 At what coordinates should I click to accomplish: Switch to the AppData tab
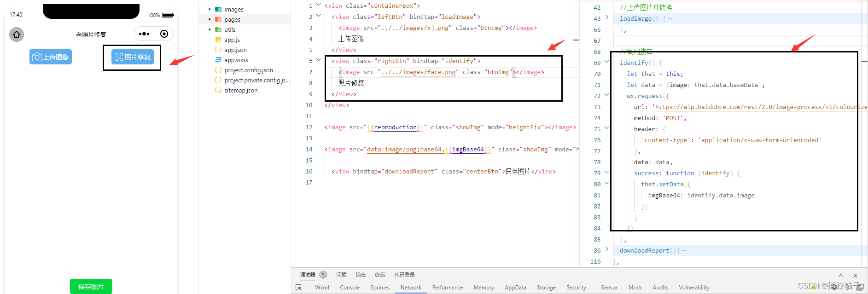coord(515,288)
